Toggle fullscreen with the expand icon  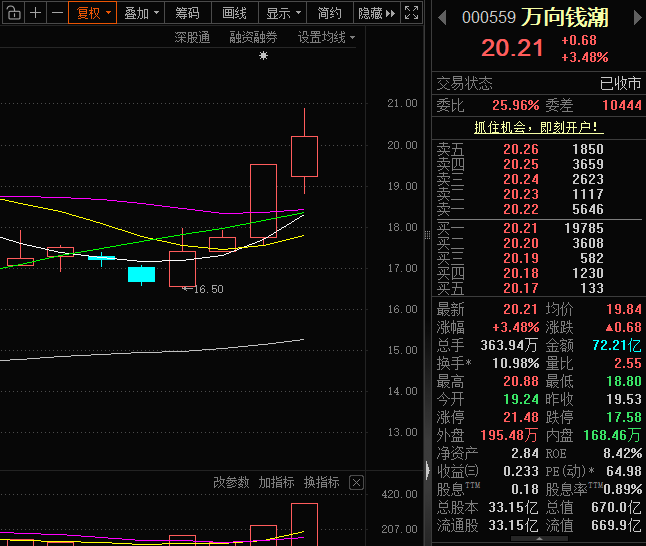(411, 13)
